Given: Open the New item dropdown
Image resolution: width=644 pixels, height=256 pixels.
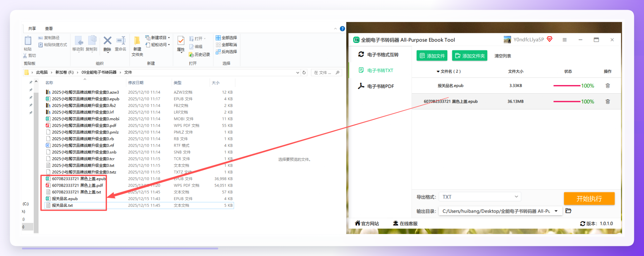Looking at the screenshot, I should click(x=158, y=38).
